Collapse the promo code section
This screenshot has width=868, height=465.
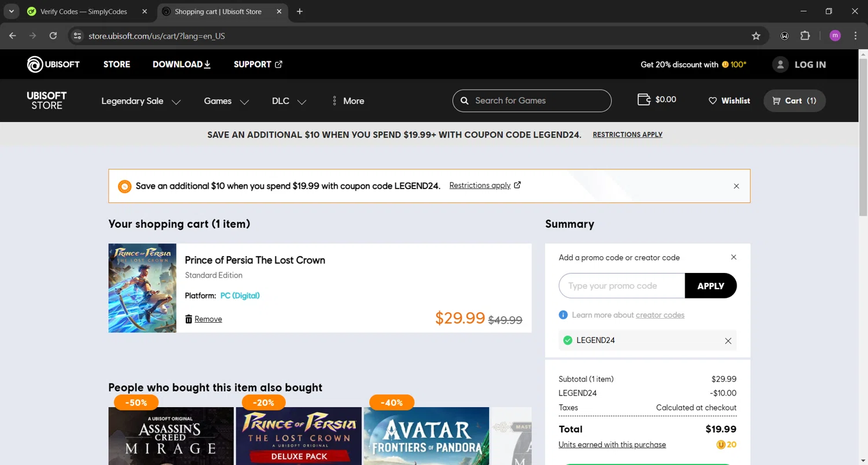pos(734,257)
